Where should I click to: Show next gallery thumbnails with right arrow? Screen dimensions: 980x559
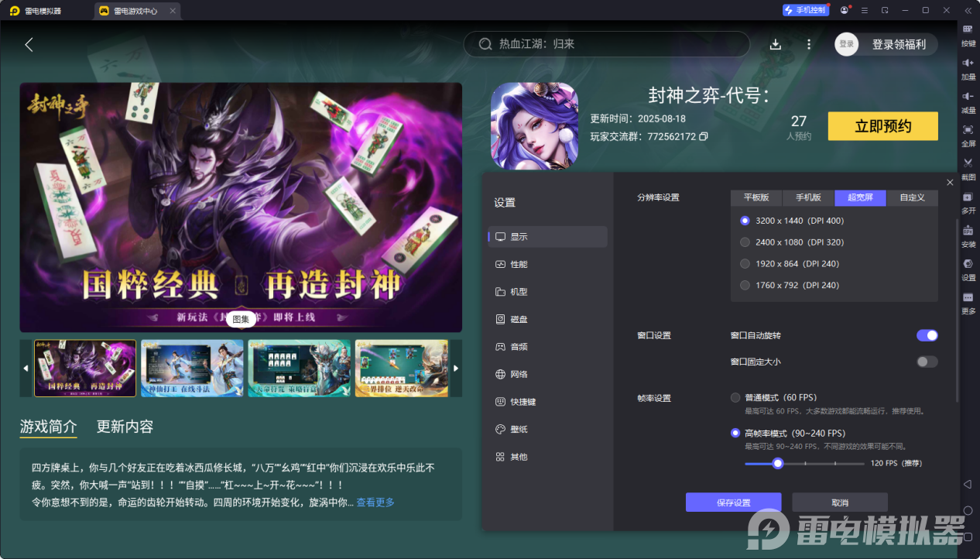pos(456,369)
